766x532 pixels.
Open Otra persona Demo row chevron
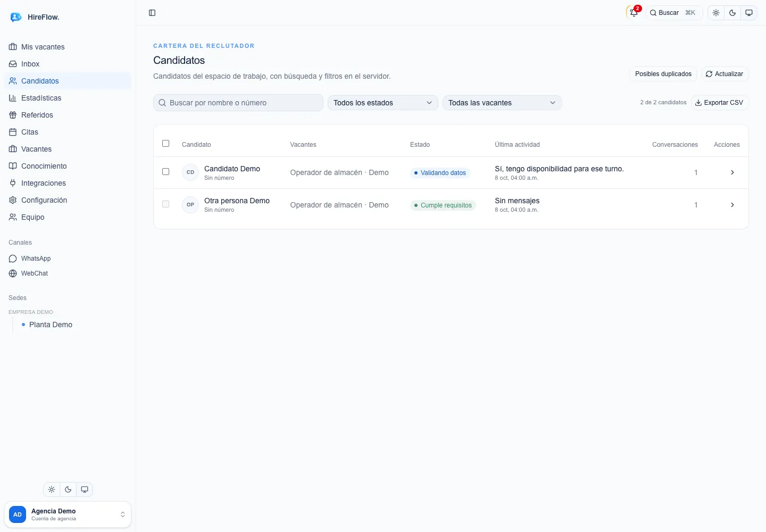point(732,205)
